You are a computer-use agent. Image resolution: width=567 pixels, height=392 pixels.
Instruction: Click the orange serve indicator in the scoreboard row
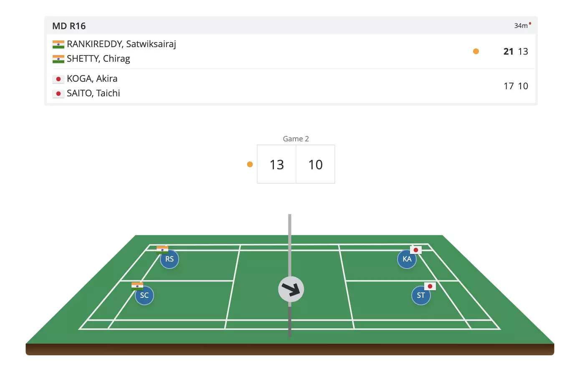tap(476, 51)
